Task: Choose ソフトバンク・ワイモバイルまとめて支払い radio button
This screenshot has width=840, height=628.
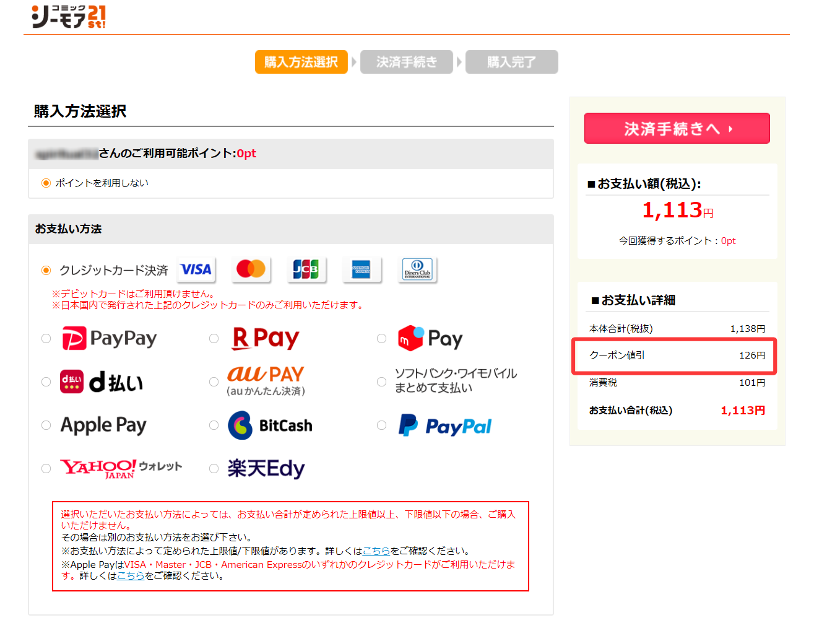Action: [x=381, y=382]
